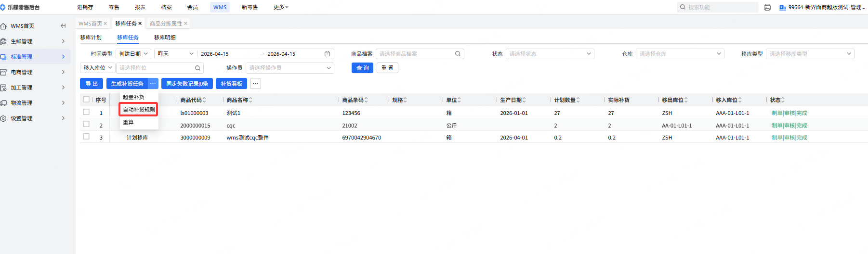This screenshot has width=868, height=254.
Task: Sort by the 商品代码 column sort icon
Action: [x=204, y=100]
